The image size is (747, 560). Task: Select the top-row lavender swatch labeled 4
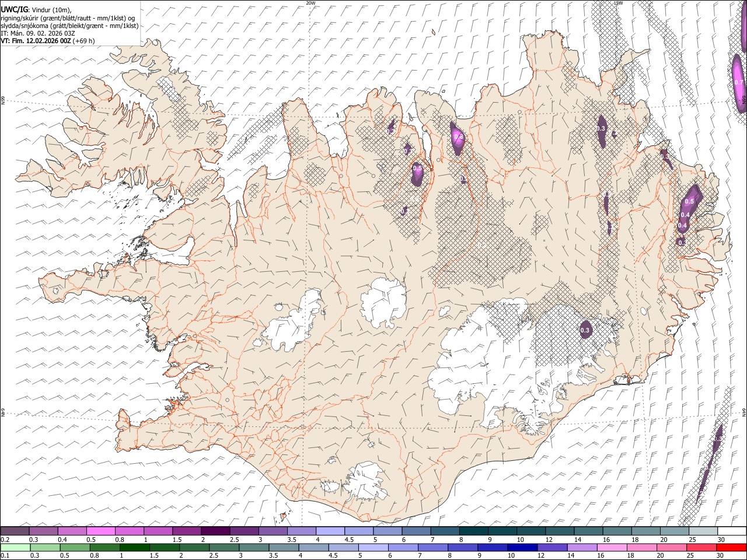click(330, 531)
